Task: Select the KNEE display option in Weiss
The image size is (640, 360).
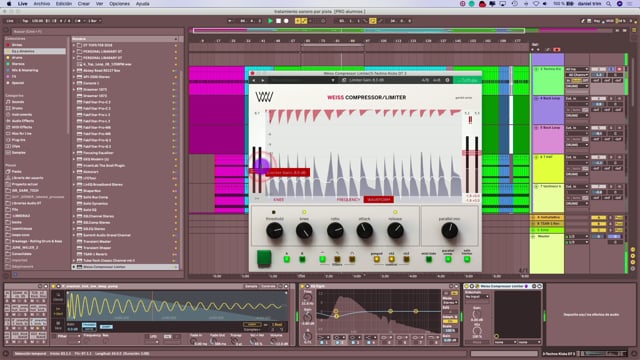Action: [278, 200]
